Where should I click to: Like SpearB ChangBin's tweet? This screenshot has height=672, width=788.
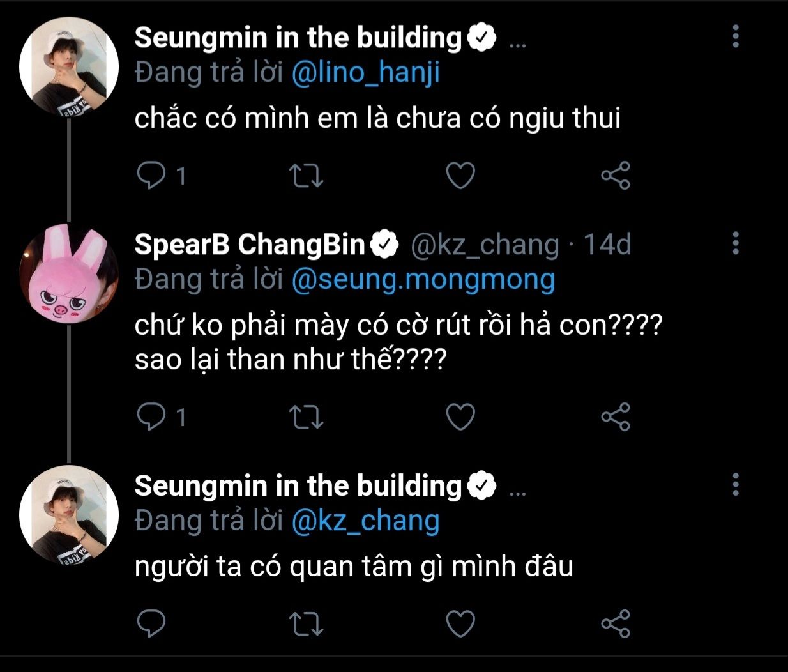[460, 417]
